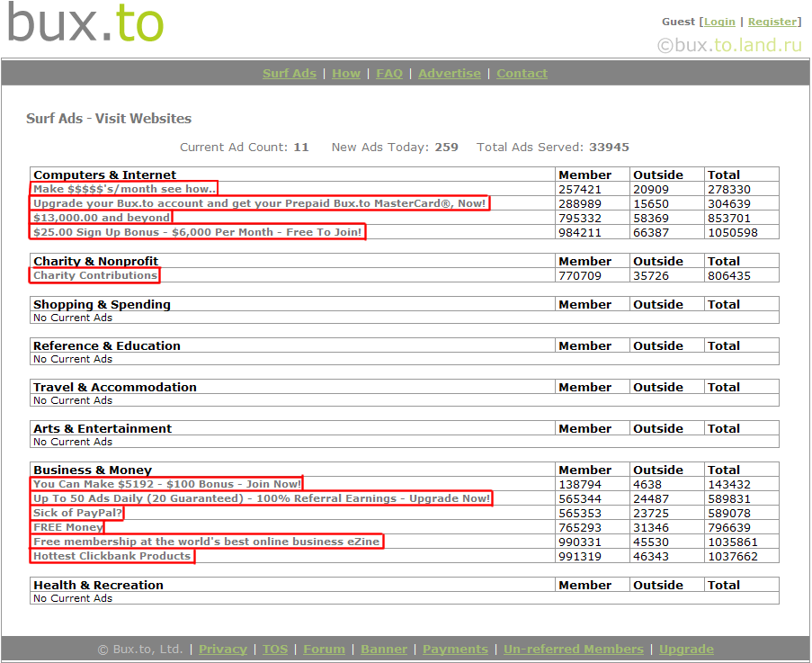812x663 pixels.
Task: Open the Privacy footer link
Action: 223,649
